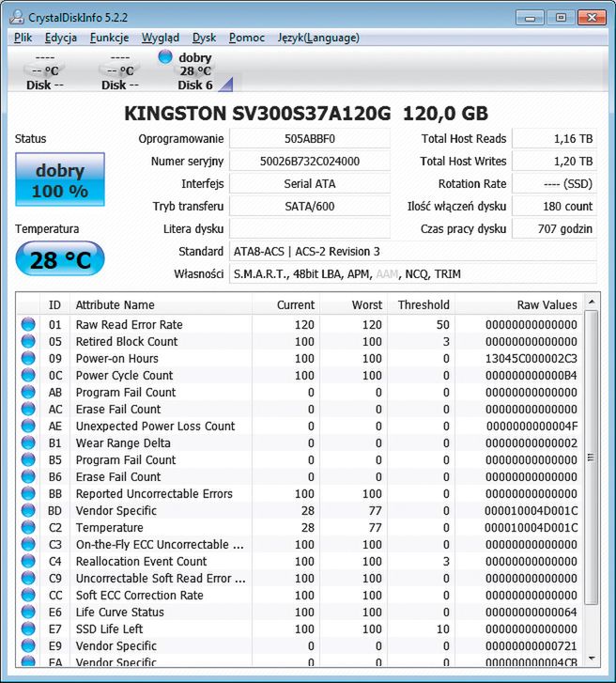Click the serial number field 50026B732C024000

[x=310, y=162]
